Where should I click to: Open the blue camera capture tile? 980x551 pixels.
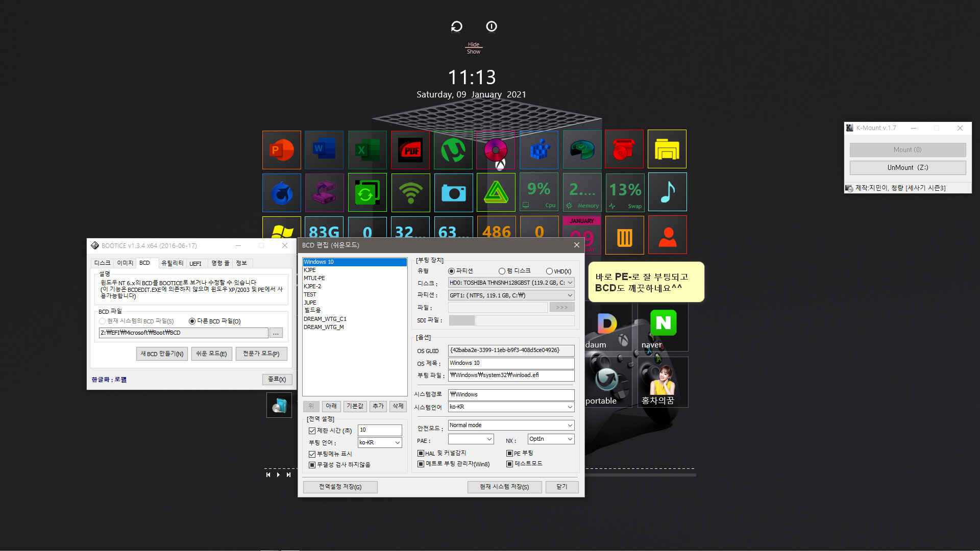tap(453, 193)
